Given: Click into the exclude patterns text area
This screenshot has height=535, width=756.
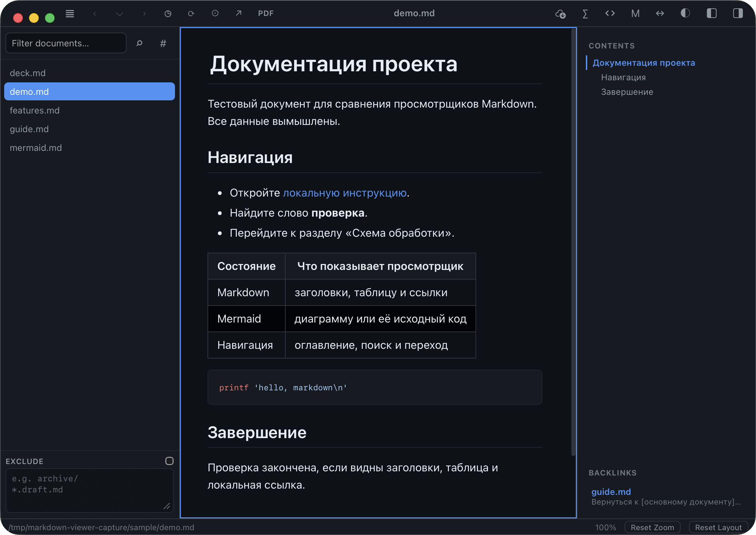Looking at the screenshot, I should [90, 490].
